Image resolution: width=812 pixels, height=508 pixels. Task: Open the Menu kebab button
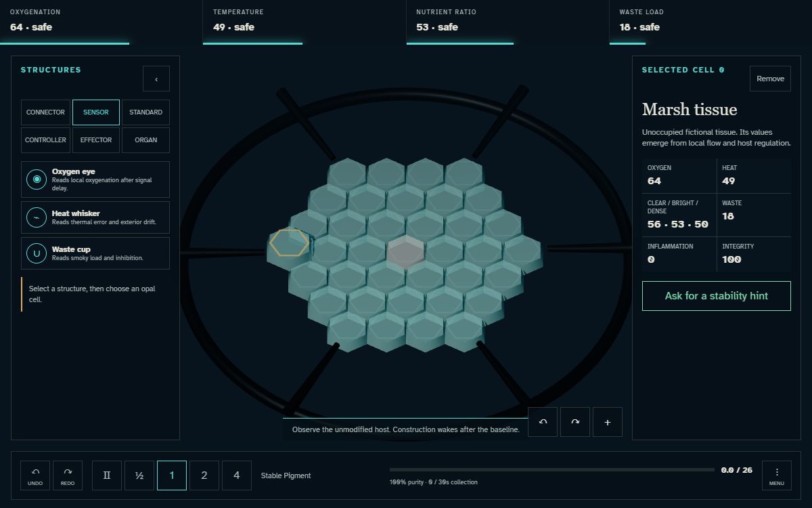(777, 475)
